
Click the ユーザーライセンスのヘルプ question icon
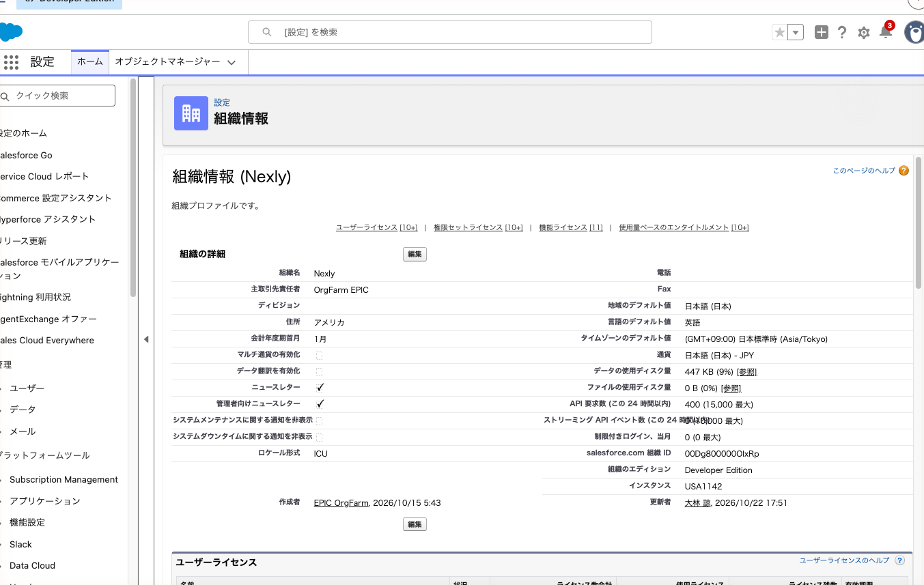coord(899,560)
